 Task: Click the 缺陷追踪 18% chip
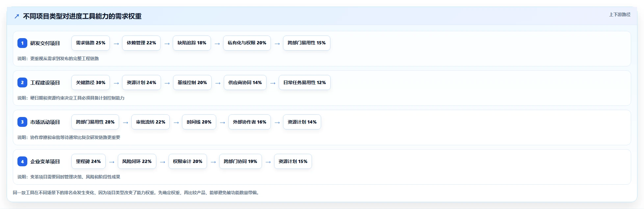192,43
